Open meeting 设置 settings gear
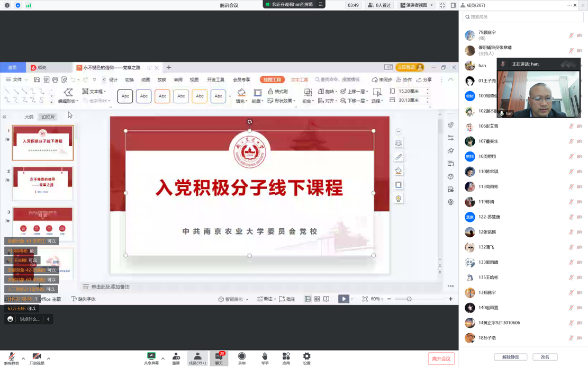Viewport: 588px width, 367px height. pyautogui.click(x=307, y=357)
